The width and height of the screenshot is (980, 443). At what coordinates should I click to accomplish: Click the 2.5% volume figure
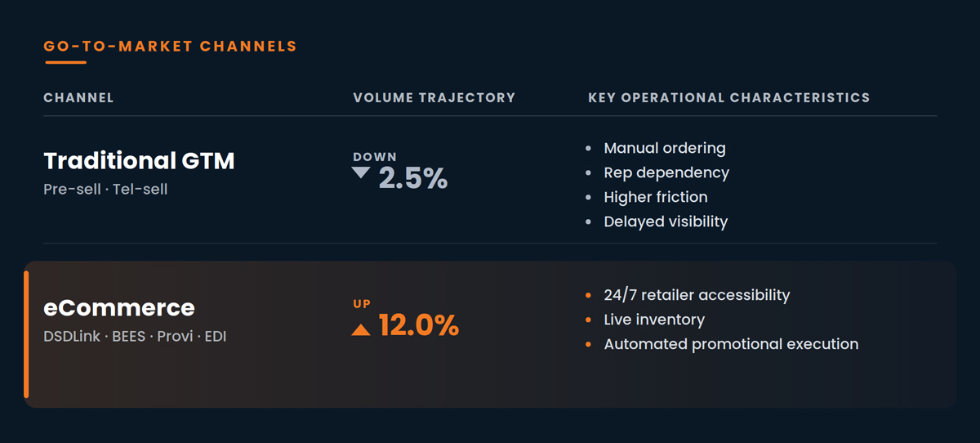[x=413, y=178]
